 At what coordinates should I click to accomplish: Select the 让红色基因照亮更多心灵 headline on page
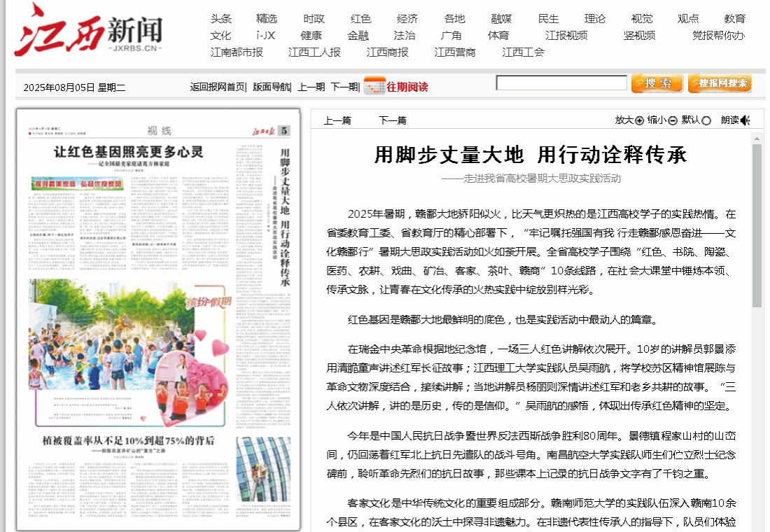(x=129, y=152)
